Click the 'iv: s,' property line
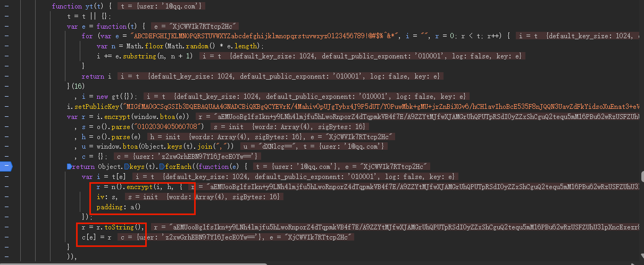 pyautogui.click(x=107, y=196)
